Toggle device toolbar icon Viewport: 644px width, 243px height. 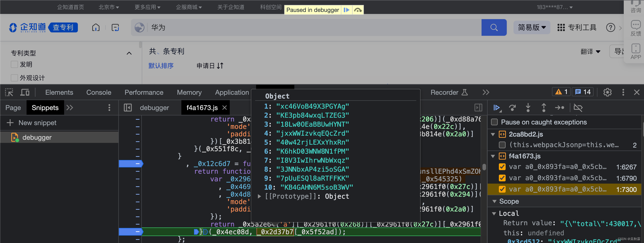[25, 92]
